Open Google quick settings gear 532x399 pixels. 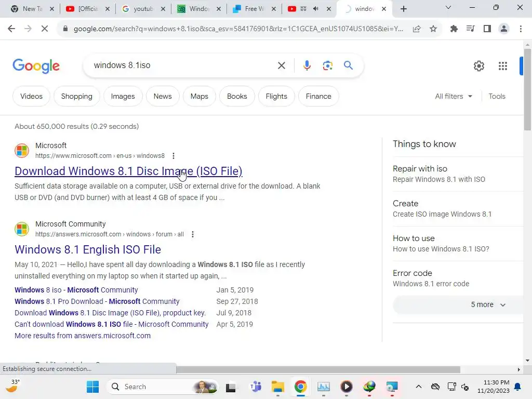(478, 66)
